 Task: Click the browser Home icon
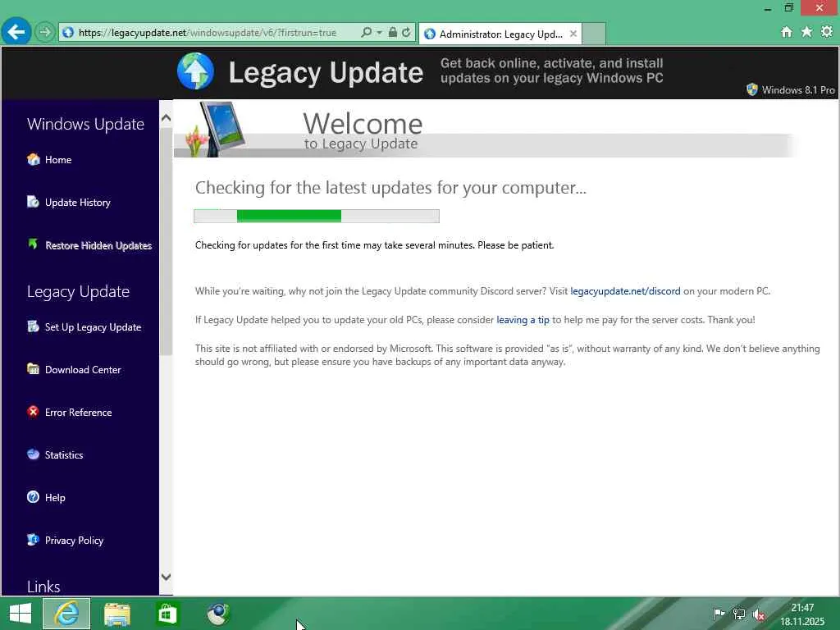pyautogui.click(x=787, y=32)
